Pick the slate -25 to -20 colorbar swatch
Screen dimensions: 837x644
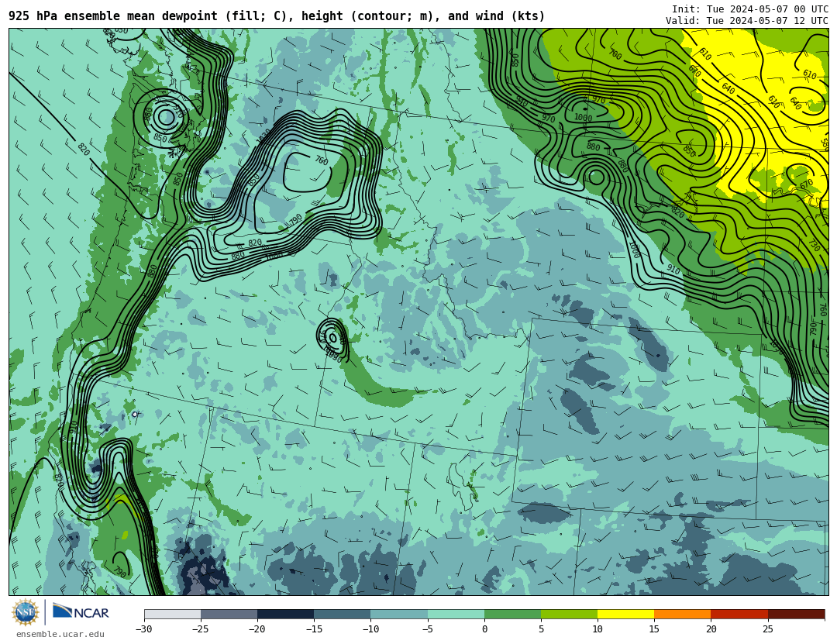point(229,614)
